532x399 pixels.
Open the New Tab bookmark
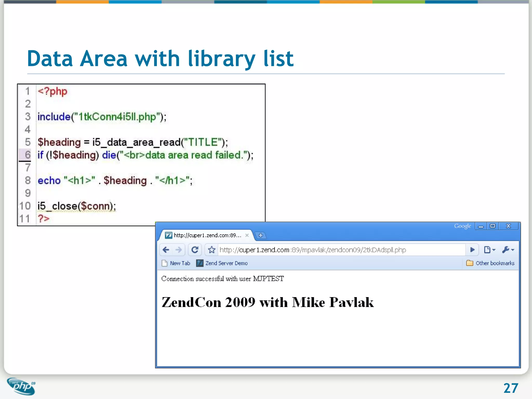[176, 263]
